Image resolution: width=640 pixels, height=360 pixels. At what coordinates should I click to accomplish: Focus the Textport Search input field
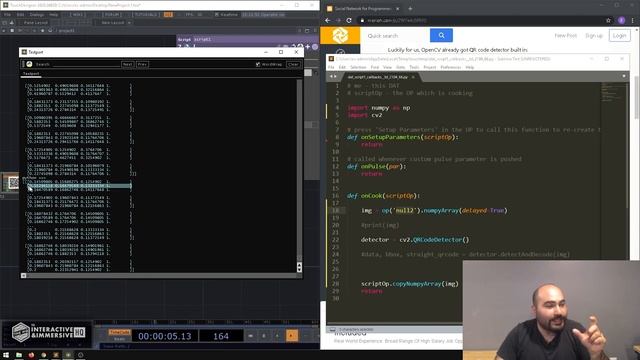click(86, 64)
